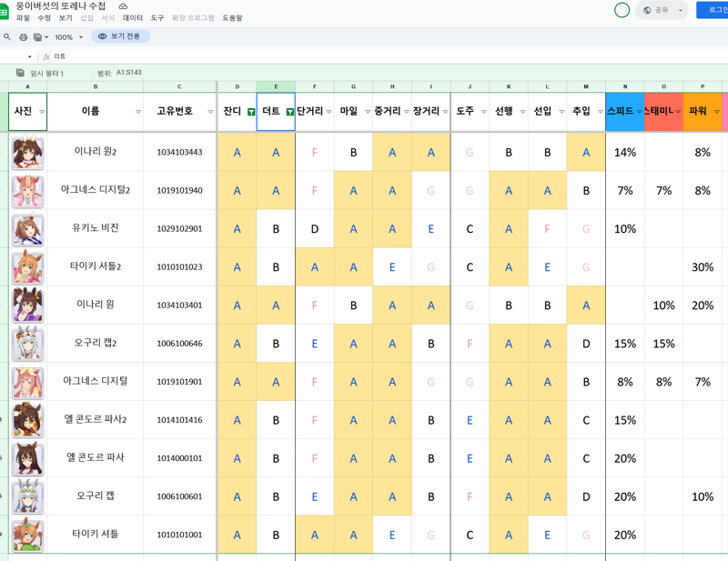728x561 pixels.
Task: Open the 사진 column filter icon
Action: pos(42,112)
